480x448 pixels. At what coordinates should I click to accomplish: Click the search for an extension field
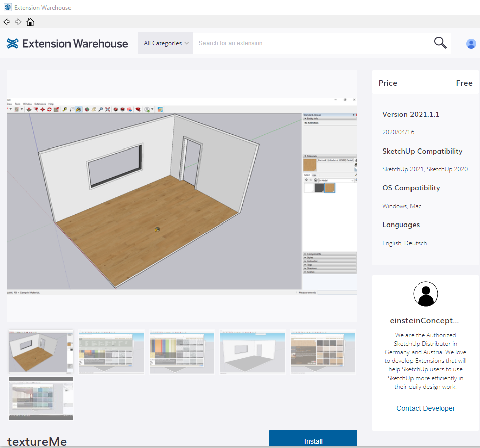[312, 43]
